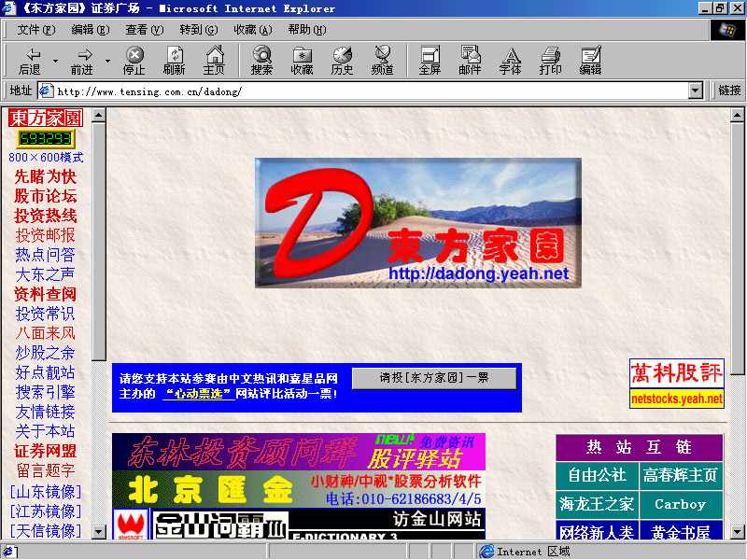Open Mail using the 邮件 icon
The height and width of the screenshot is (560, 747).
click(470, 60)
